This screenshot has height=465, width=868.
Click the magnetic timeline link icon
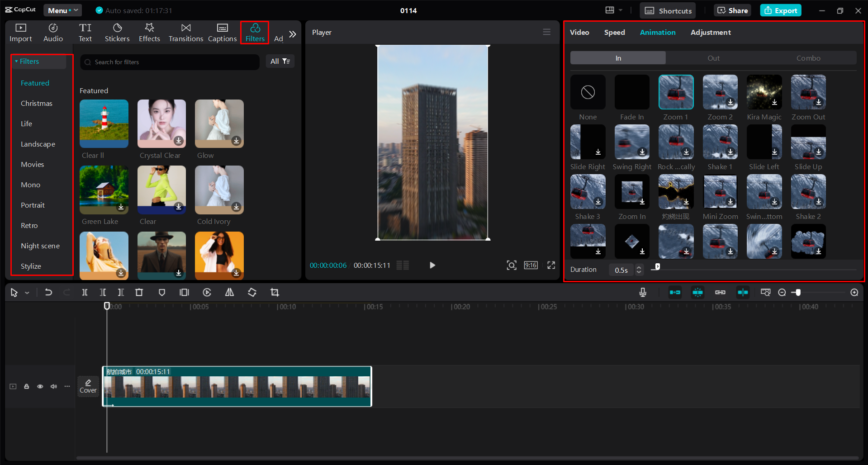pos(720,292)
